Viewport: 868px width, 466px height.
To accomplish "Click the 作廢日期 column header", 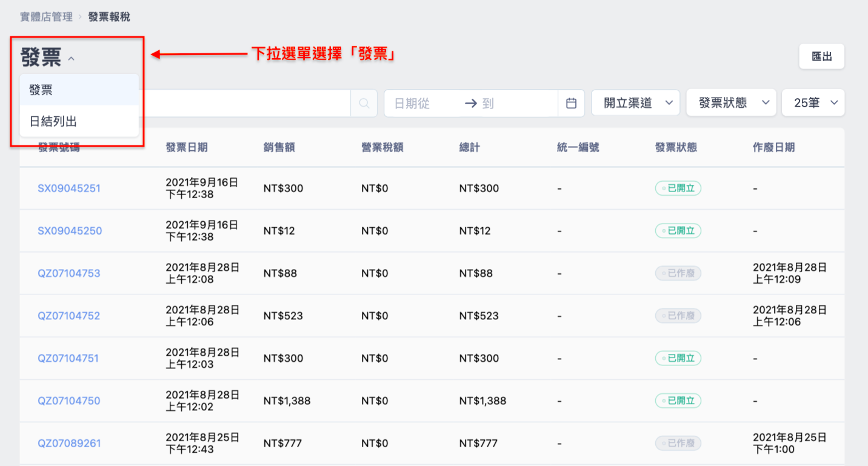I will 774,147.
